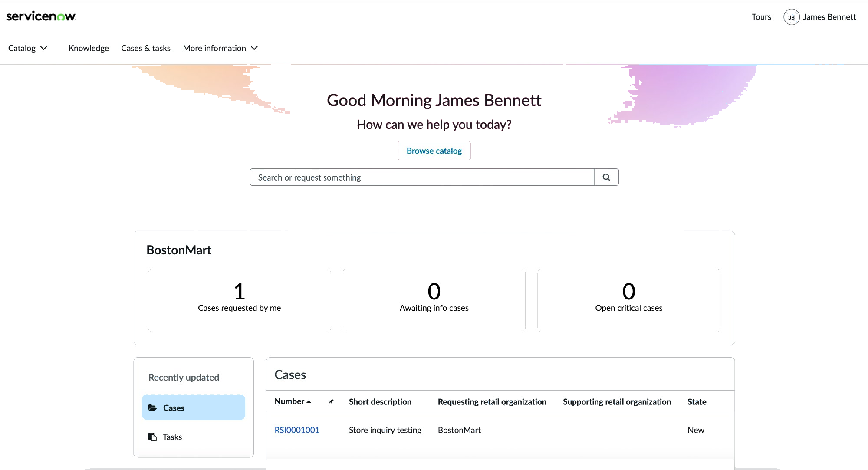Click the Store inquiry testing cell

click(385, 430)
